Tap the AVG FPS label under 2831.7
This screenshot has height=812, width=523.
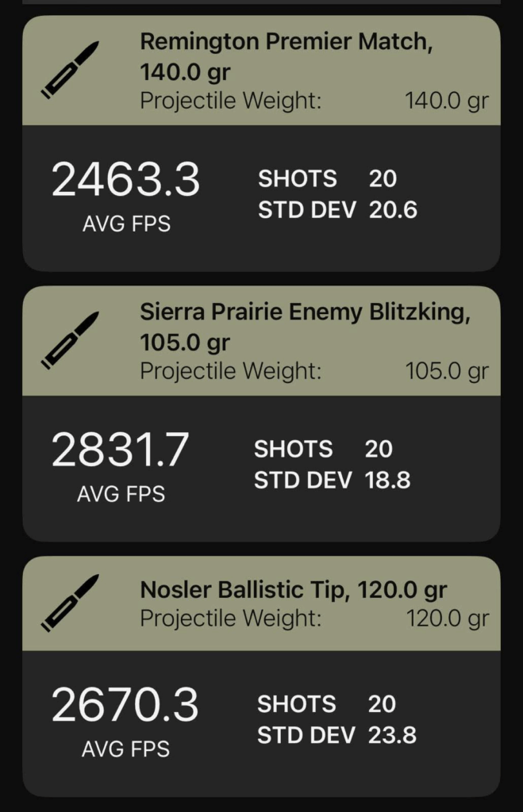121,494
